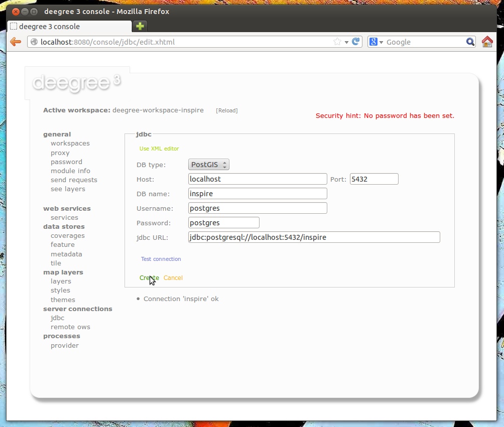Open a new tab with the plus icon

[x=140, y=26]
